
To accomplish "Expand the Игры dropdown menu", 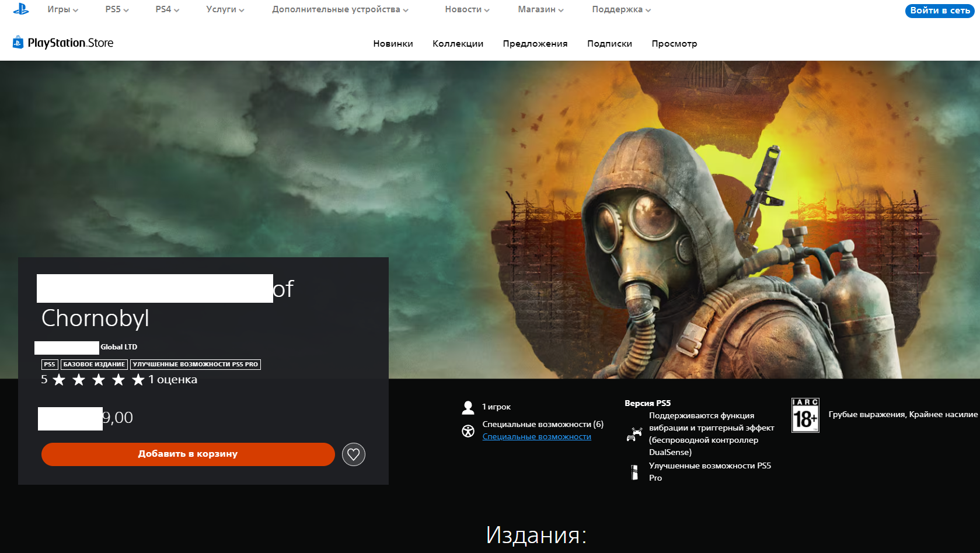I will [63, 9].
